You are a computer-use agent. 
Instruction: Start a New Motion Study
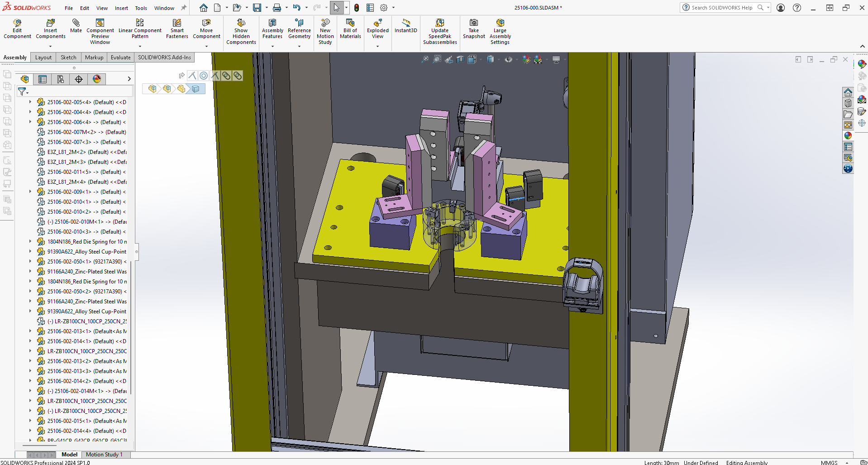point(325,32)
